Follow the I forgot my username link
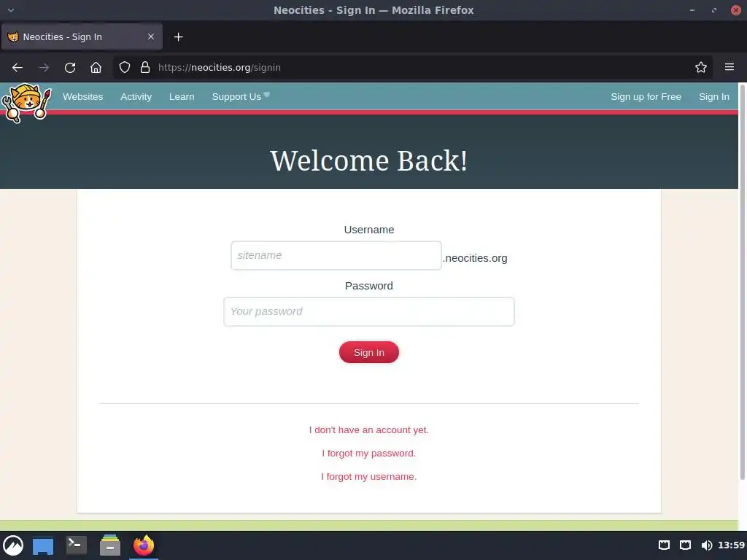Screen dimensions: 747x560 point(368,477)
